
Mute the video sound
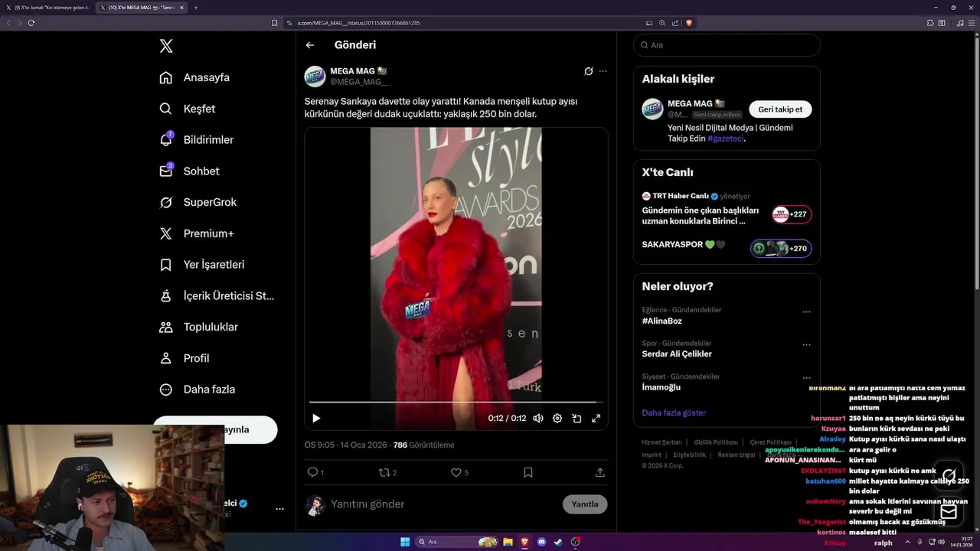(538, 418)
